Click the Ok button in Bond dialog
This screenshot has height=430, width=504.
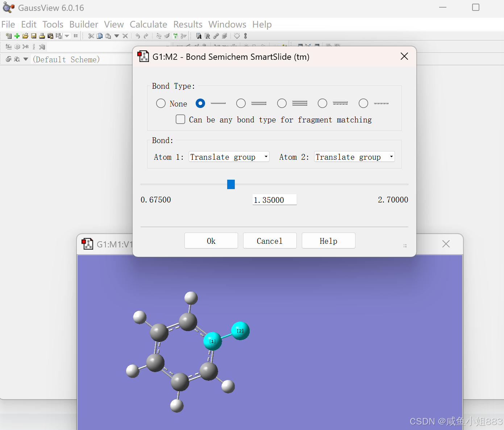[x=211, y=241]
